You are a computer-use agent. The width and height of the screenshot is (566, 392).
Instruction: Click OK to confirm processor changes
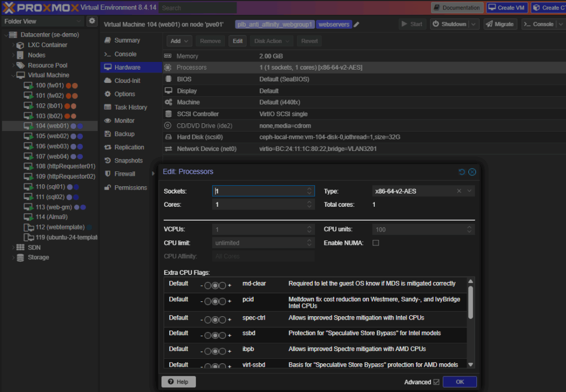coord(459,381)
